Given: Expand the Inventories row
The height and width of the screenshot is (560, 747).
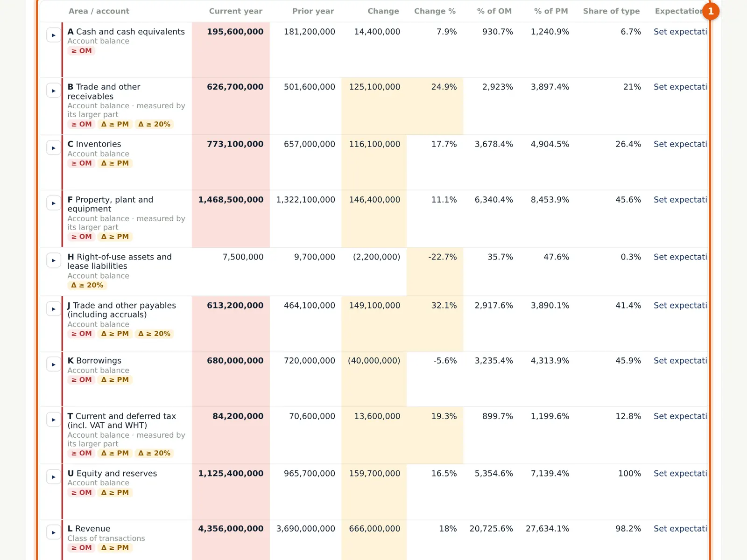Looking at the screenshot, I should [54, 148].
